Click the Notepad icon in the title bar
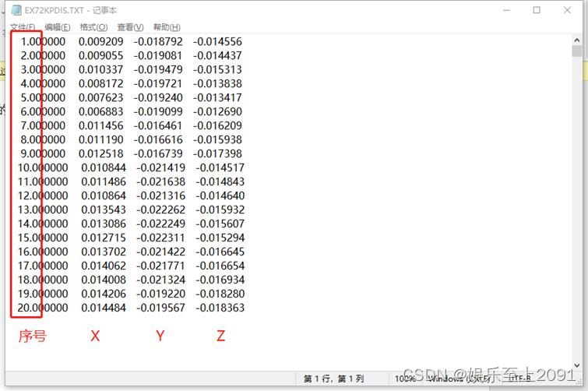588x391 pixels. [16, 11]
